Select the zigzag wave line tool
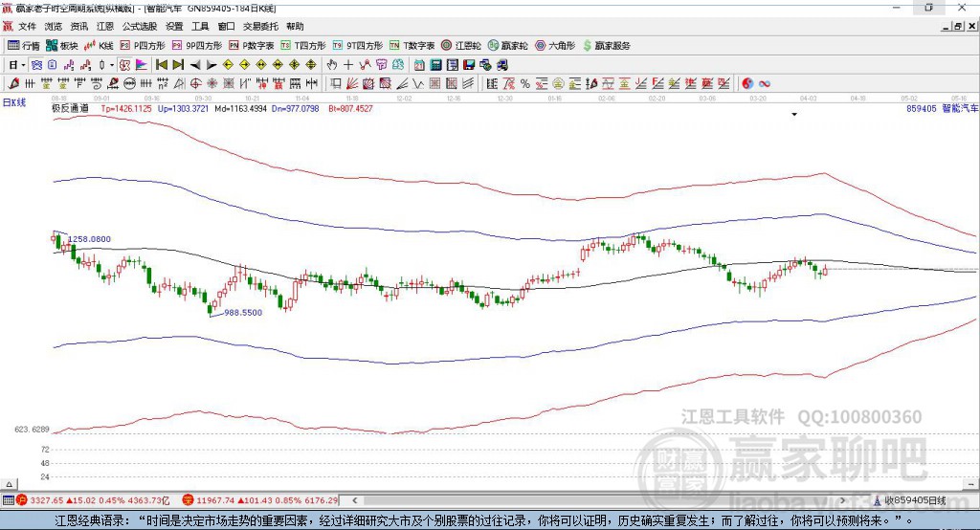 [x=417, y=84]
